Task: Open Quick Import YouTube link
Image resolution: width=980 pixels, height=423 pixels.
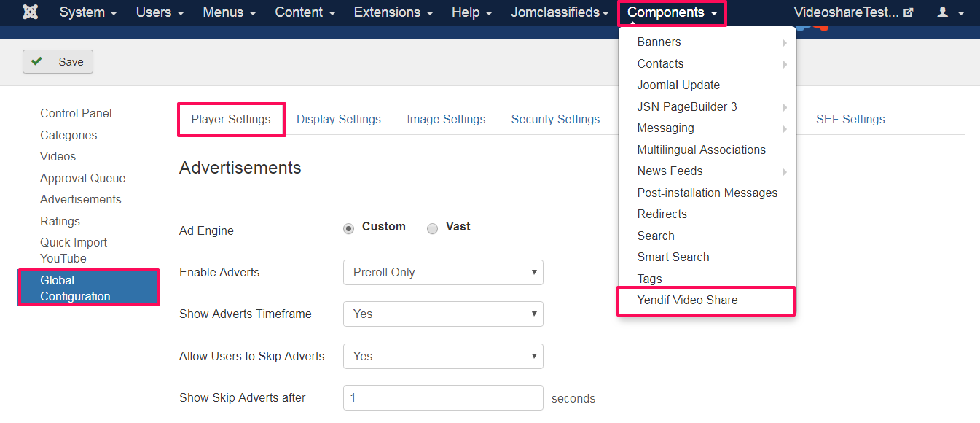Action: [x=74, y=250]
